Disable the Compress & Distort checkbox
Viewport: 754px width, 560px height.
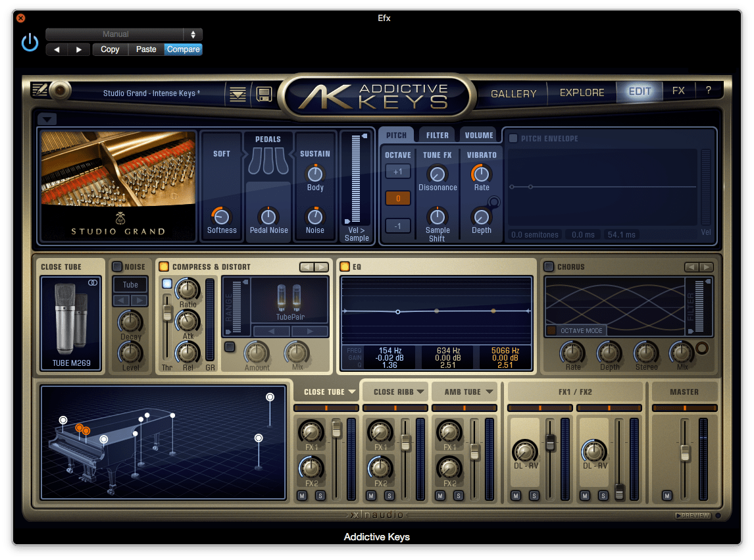(x=164, y=267)
